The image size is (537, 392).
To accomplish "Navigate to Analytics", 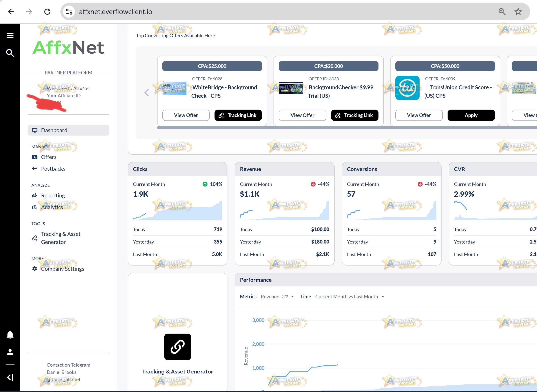I will [48, 207].
